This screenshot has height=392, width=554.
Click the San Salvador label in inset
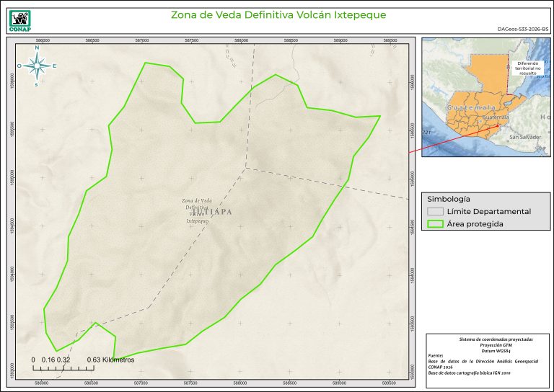point(525,136)
